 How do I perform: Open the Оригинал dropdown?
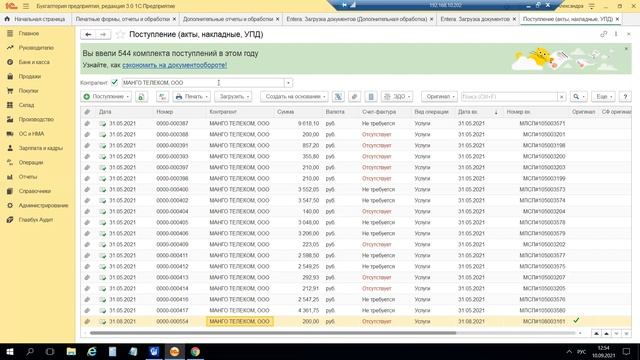pos(439,97)
